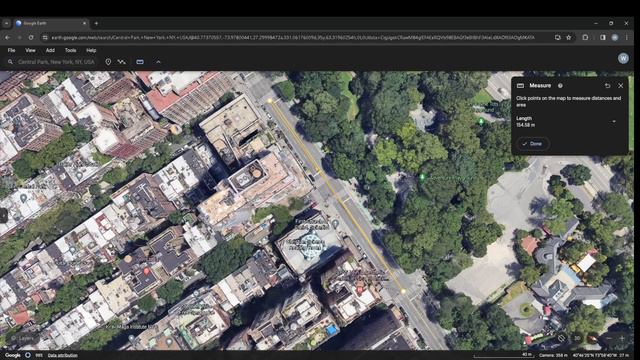The width and height of the screenshot is (640, 360).
Task: Click the Measure panel help icon
Action: (560, 86)
